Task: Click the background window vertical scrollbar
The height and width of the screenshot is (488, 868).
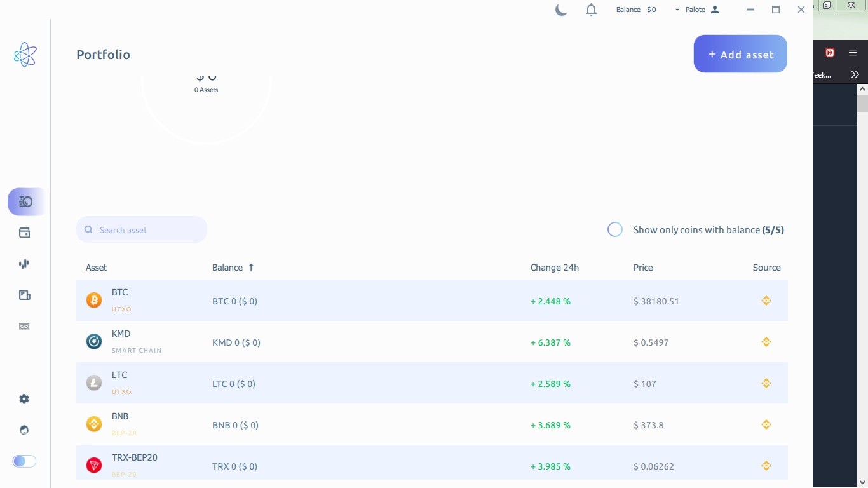Action: pyautogui.click(x=862, y=104)
